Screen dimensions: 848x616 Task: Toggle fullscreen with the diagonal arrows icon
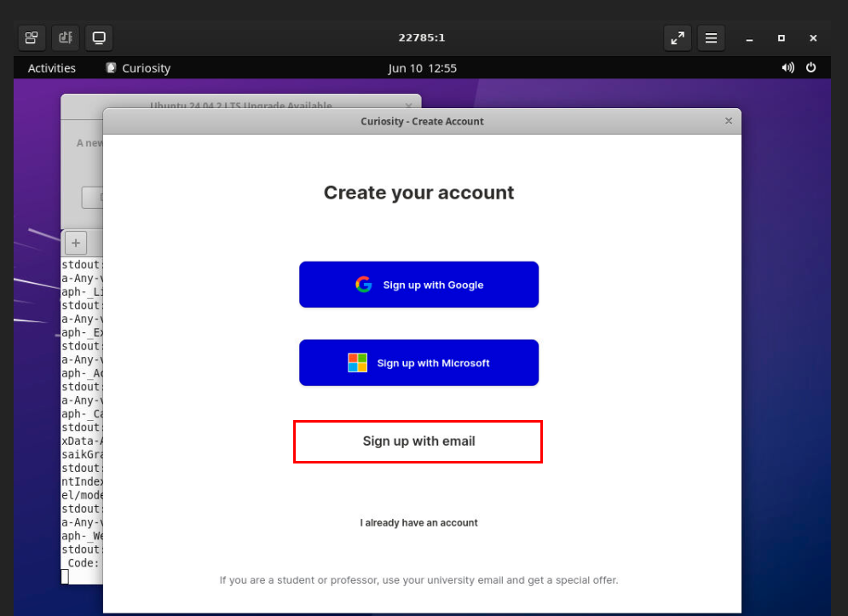tap(678, 37)
